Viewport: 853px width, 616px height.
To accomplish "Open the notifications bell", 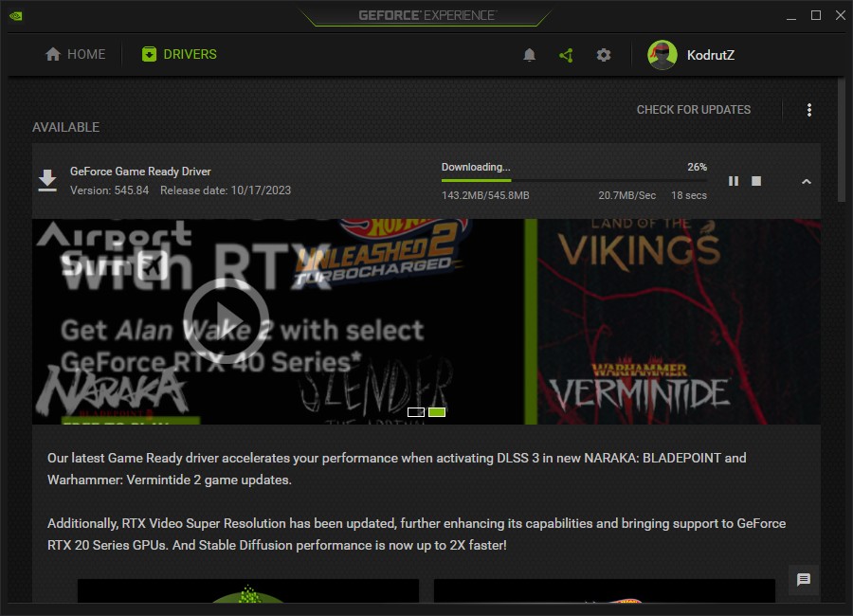I will 530,55.
